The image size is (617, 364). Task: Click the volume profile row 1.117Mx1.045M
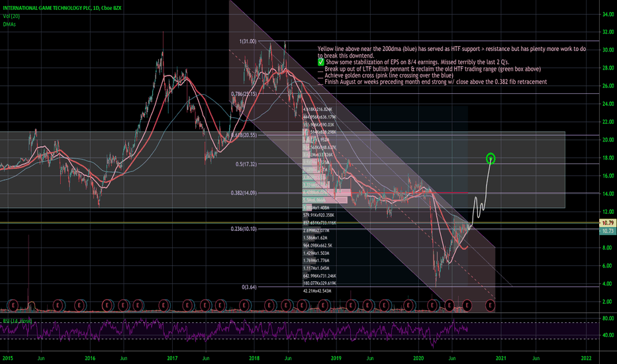pyautogui.click(x=316, y=269)
